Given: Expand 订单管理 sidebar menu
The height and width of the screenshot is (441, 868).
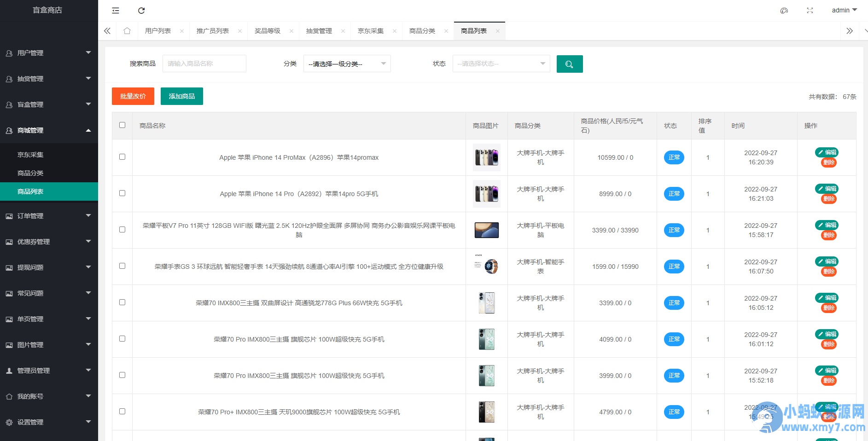Looking at the screenshot, I should pyautogui.click(x=49, y=216).
